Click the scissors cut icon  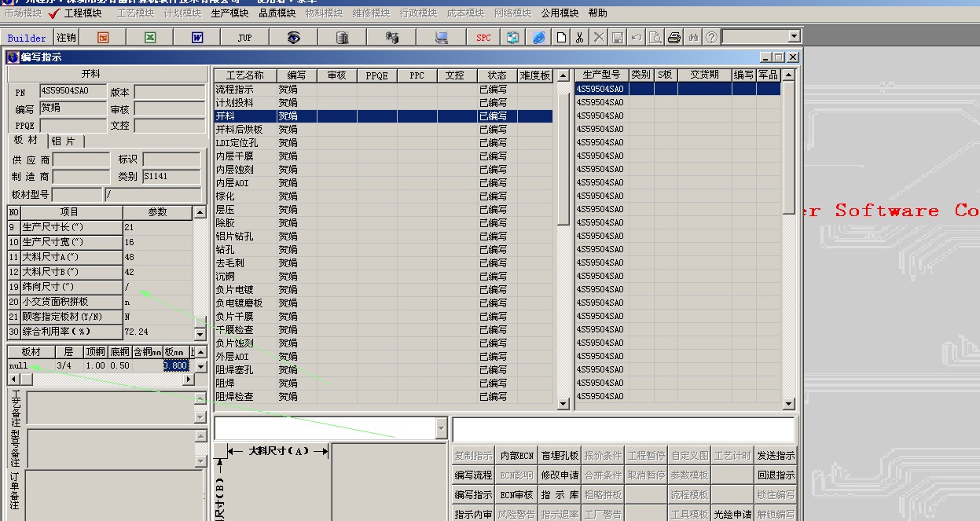[x=579, y=37]
